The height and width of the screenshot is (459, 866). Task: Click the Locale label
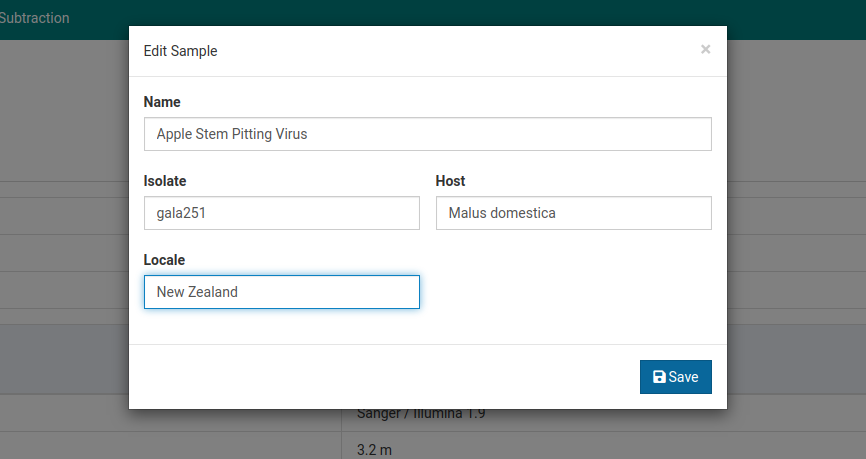(x=164, y=260)
